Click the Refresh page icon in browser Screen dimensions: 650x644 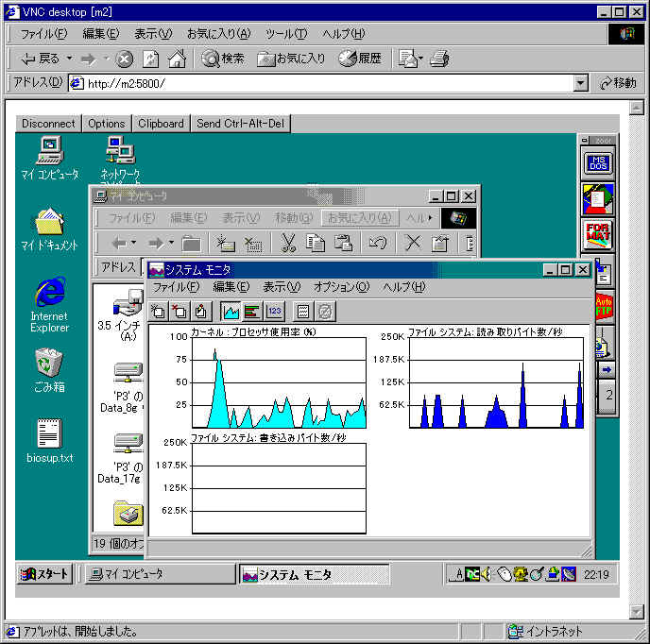click(x=150, y=59)
